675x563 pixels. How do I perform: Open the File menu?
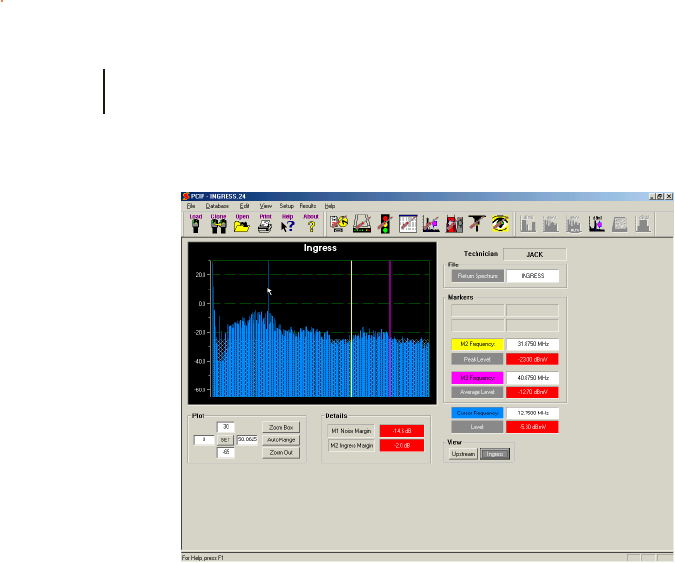point(191,205)
